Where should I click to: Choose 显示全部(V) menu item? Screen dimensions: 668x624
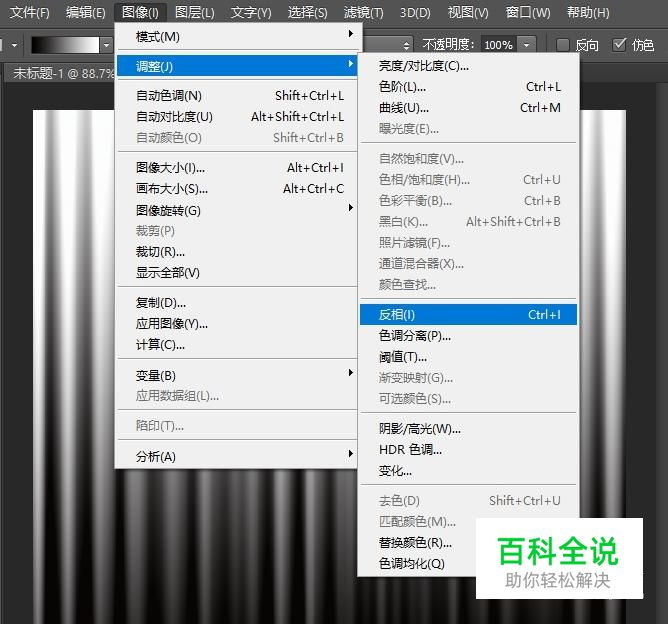237,273
